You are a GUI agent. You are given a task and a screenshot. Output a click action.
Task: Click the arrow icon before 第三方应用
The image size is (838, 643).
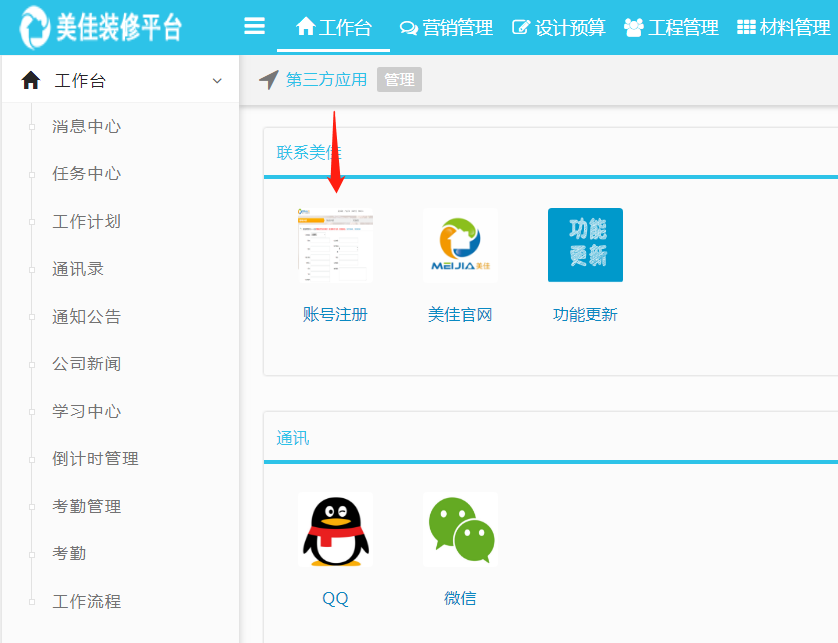[x=268, y=79]
